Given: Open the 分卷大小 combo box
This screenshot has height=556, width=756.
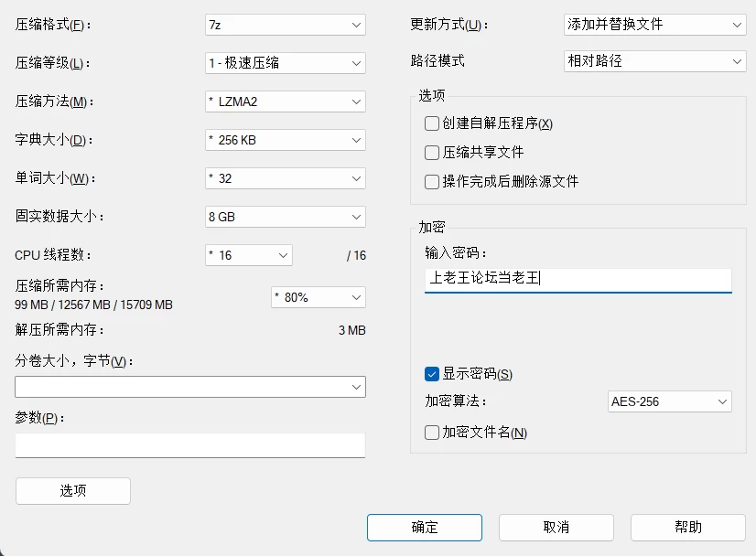Looking at the screenshot, I should [190, 387].
